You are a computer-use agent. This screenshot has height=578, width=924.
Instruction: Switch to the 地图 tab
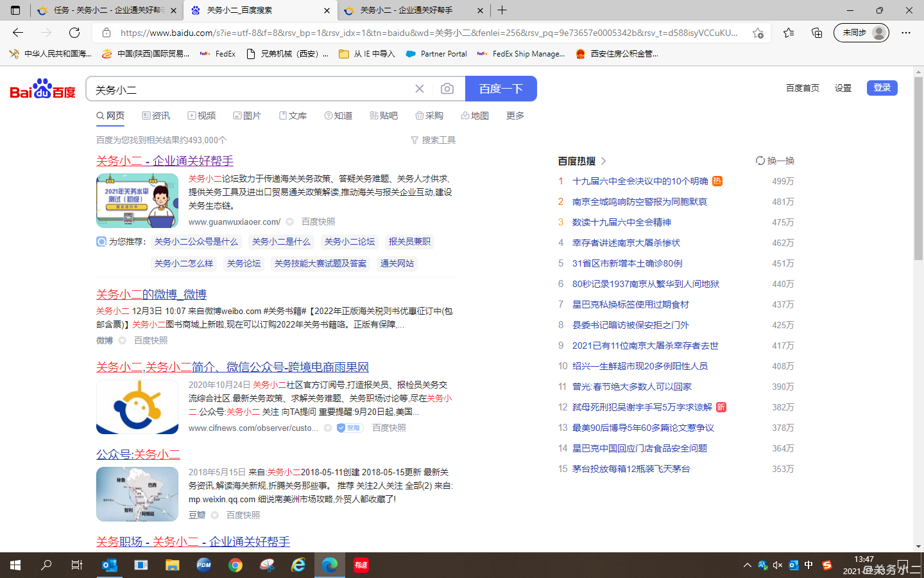475,116
